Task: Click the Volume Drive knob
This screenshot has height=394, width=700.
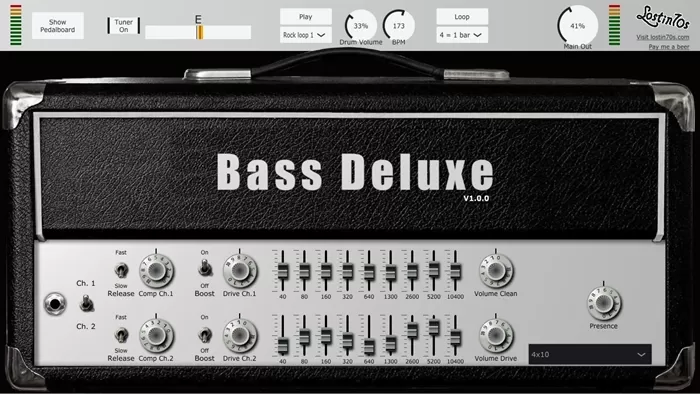Action: [x=496, y=336]
